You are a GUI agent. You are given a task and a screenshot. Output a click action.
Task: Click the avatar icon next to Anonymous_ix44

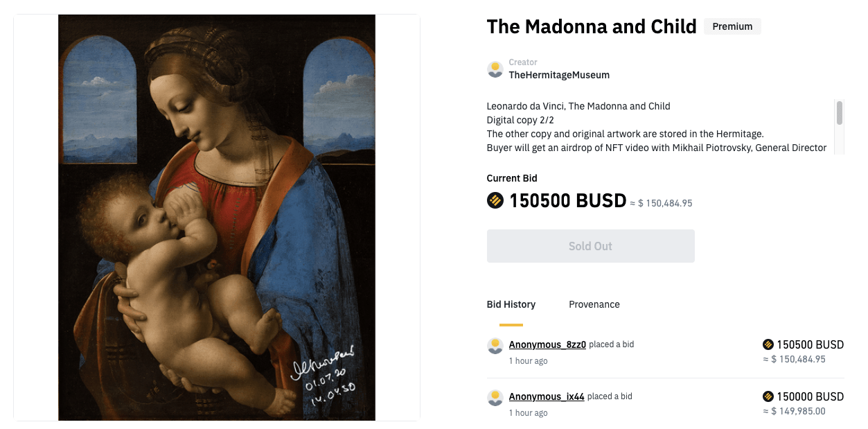(x=495, y=398)
